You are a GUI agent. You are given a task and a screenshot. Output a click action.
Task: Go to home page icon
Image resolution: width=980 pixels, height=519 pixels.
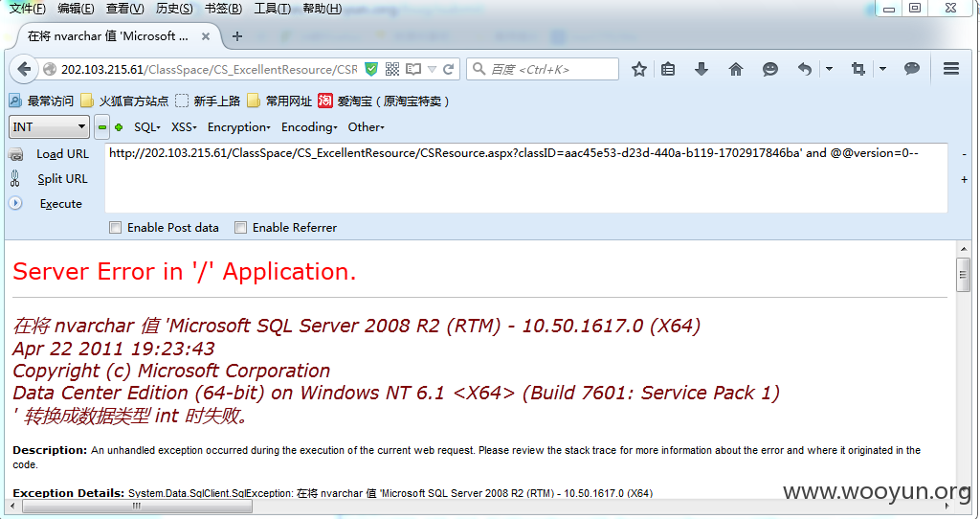click(x=736, y=69)
